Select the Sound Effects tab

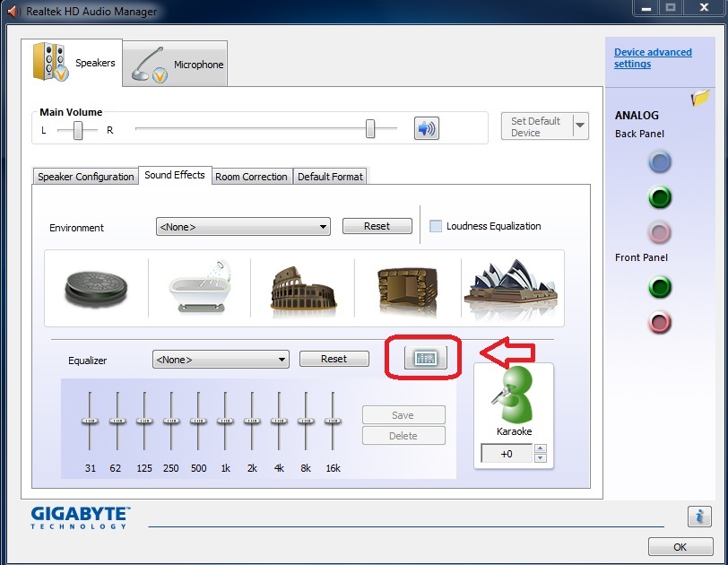point(175,175)
